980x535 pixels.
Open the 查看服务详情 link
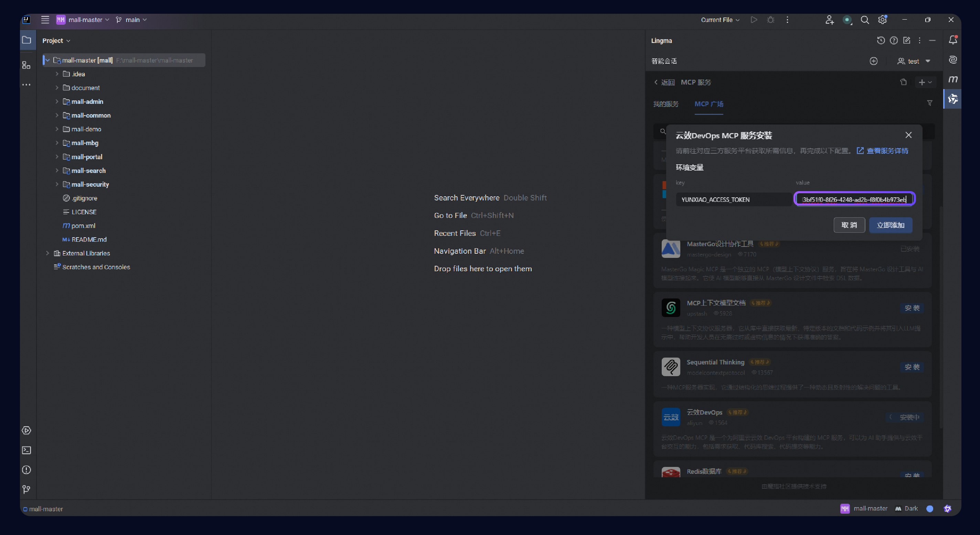(882, 151)
